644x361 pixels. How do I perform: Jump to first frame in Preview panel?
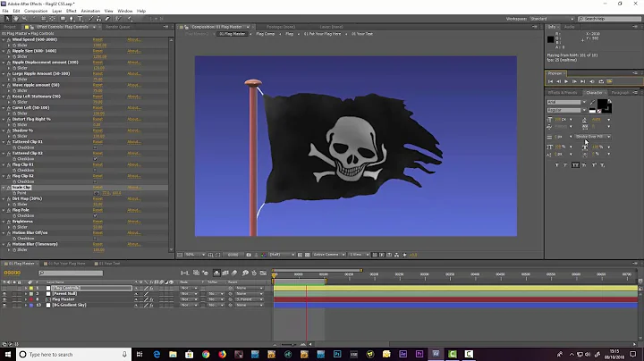550,81
